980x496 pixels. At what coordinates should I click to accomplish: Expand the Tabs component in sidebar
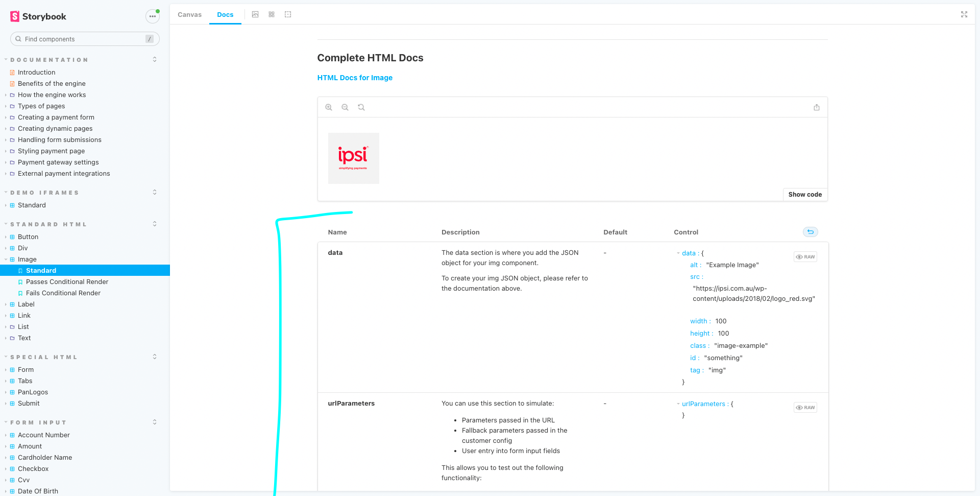[x=25, y=381]
